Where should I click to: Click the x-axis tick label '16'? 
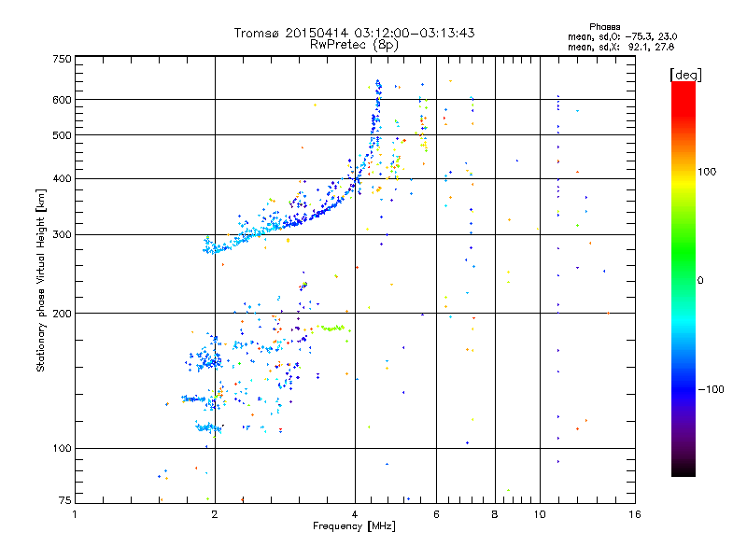click(635, 514)
